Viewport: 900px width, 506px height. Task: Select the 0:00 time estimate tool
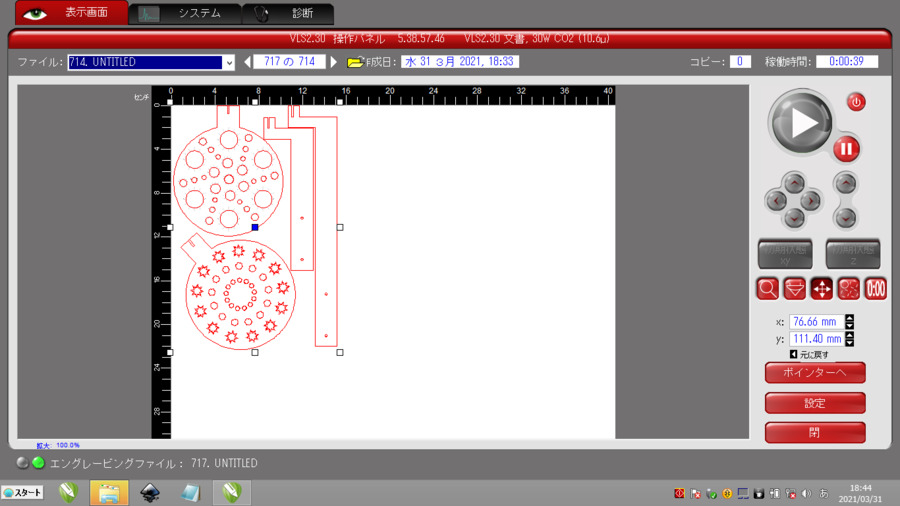pos(875,289)
